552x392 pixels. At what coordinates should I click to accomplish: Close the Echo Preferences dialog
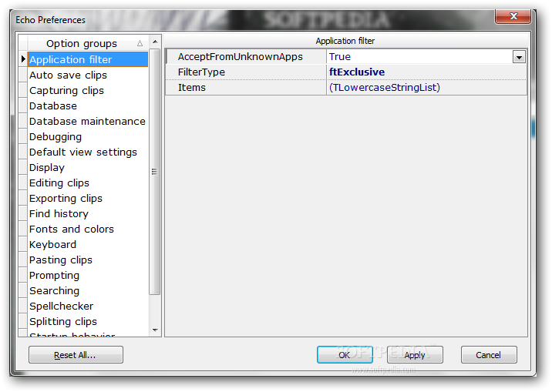pos(513,16)
